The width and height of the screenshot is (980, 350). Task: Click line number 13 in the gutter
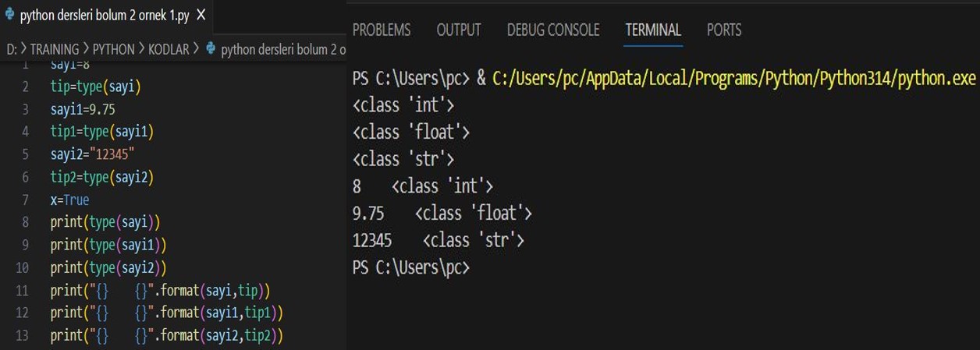pos(23,335)
